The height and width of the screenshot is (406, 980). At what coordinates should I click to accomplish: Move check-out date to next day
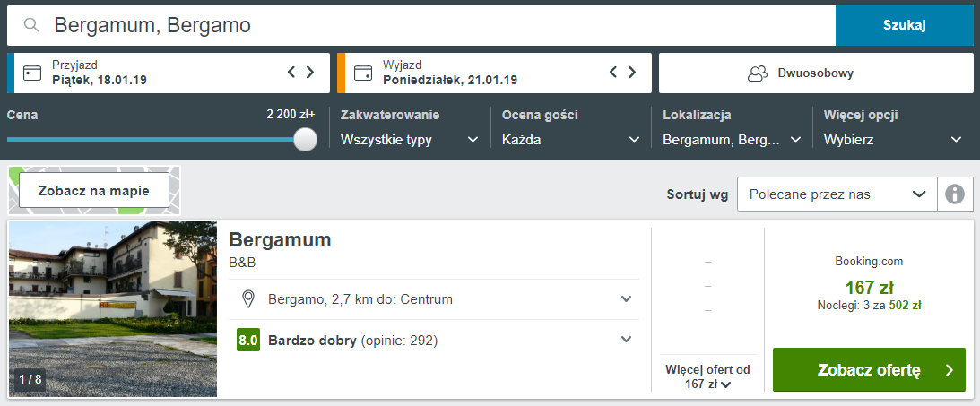coord(632,72)
